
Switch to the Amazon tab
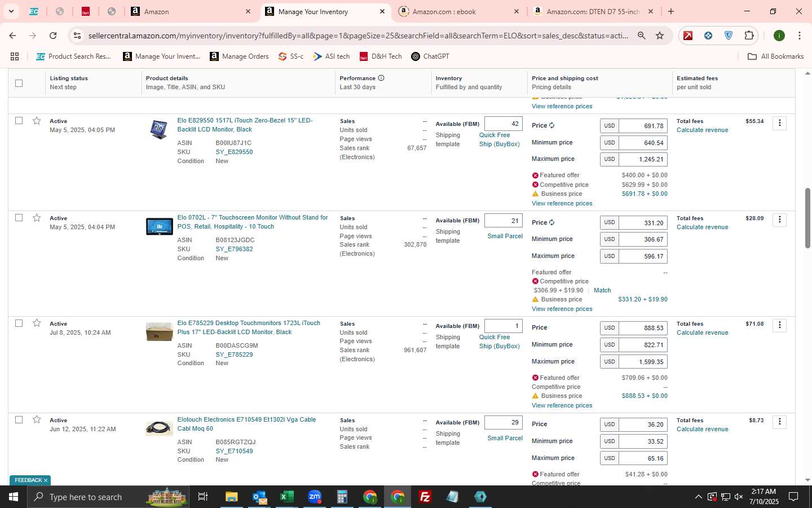pos(191,11)
